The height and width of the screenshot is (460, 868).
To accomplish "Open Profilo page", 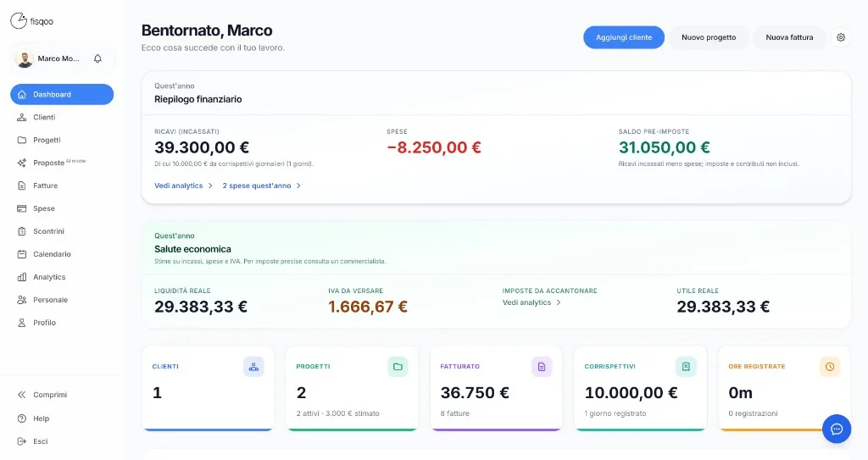I will click(x=62, y=323).
